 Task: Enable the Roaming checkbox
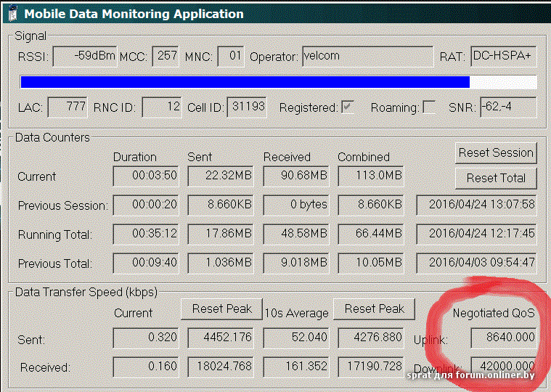pos(429,107)
